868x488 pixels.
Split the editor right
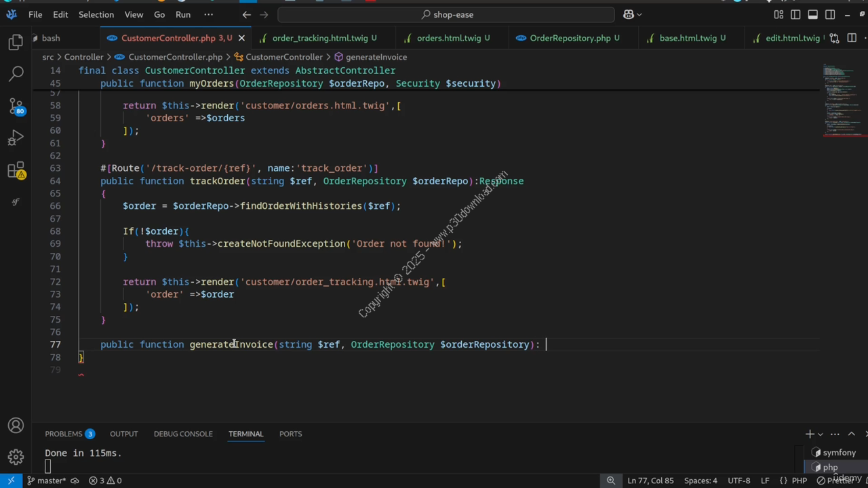click(x=852, y=38)
